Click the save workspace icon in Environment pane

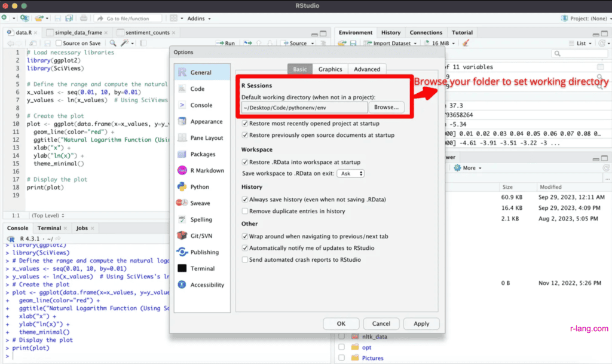click(353, 43)
